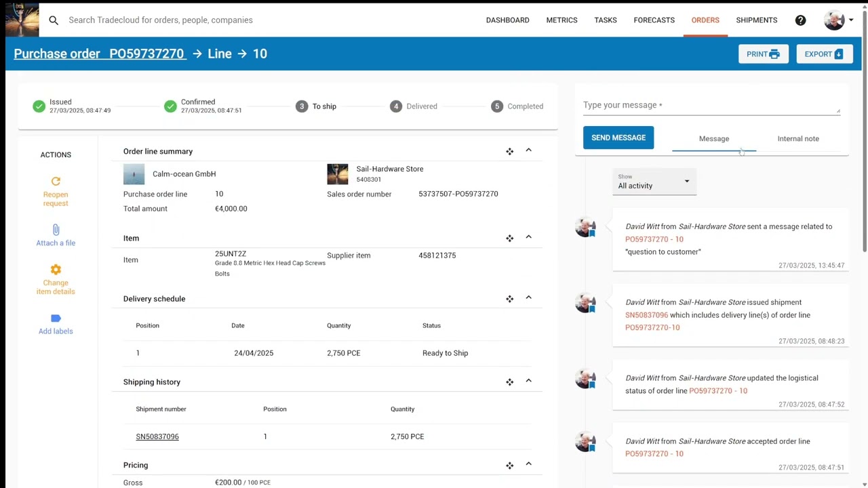Click Calm-ocean GmbH company thumbnail
The height and width of the screenshot is (488, 868).
[x=134, y=174]
